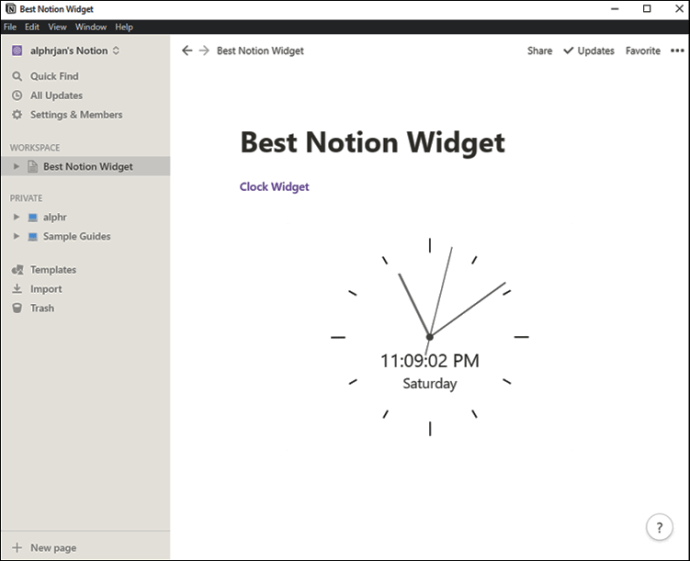Add page to favorites with Favorite

(643, 51)
